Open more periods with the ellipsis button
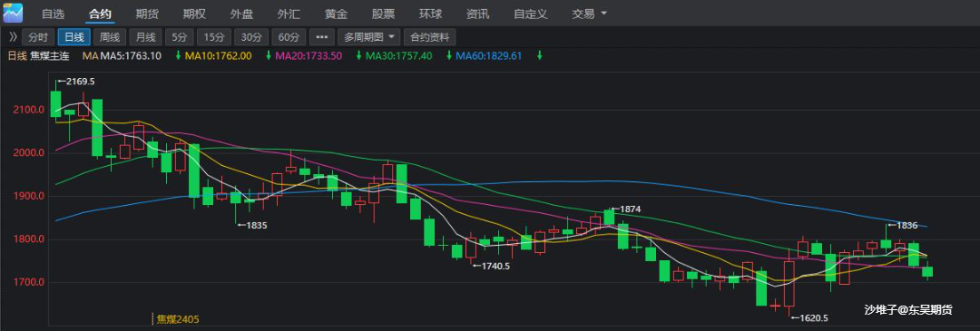980x331 pixels. [322, 37]
